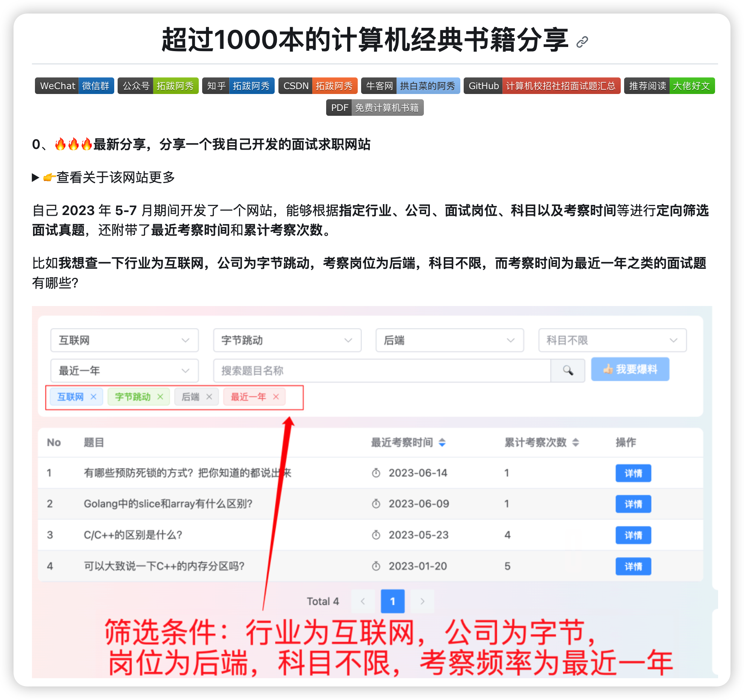
Task: Click the question text C/C++的区别是什么
Action: click(x=133, y=535)
